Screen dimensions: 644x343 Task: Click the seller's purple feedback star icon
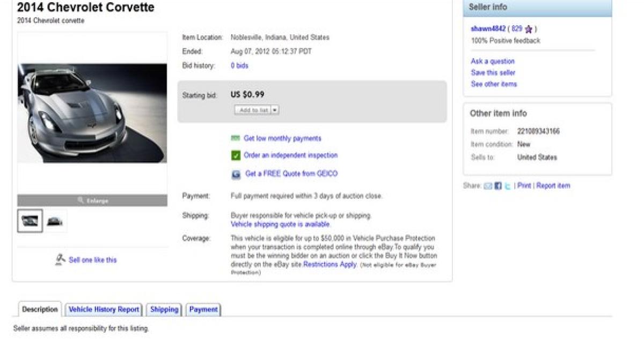(529, 29)
